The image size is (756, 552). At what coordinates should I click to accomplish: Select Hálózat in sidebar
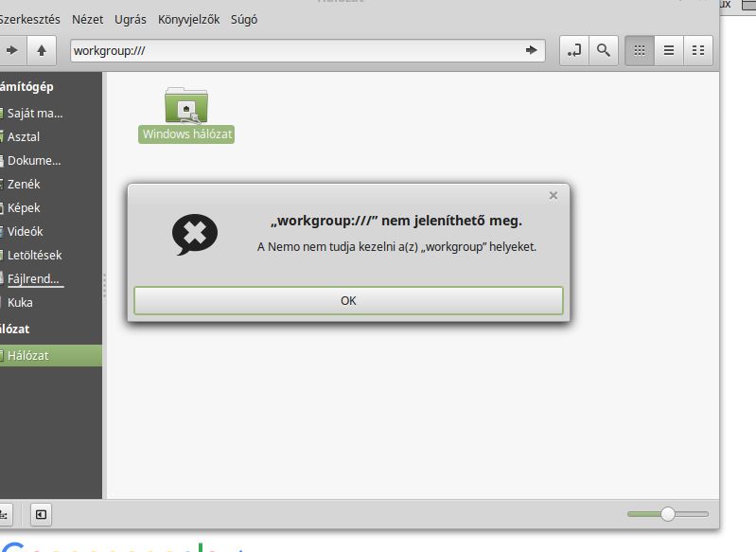51,356
